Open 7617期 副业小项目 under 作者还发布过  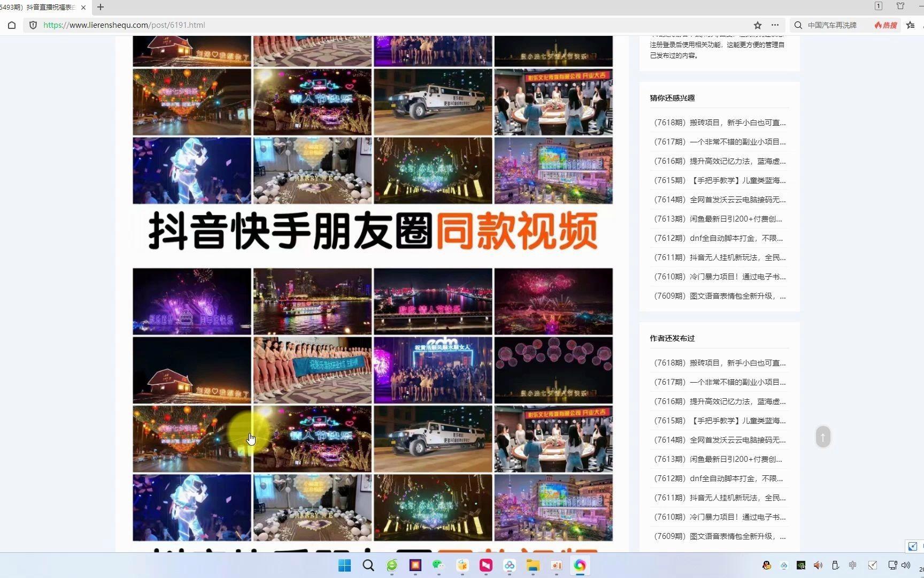(720, 382)
